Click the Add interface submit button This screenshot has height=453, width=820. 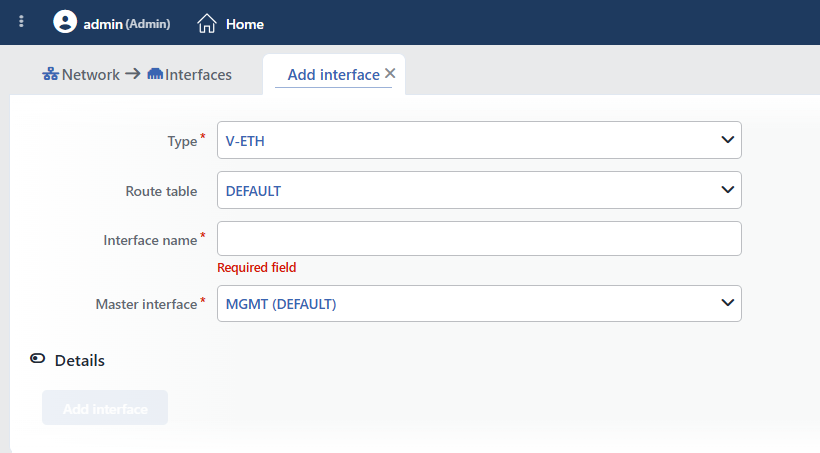click(x=105, y=407)
